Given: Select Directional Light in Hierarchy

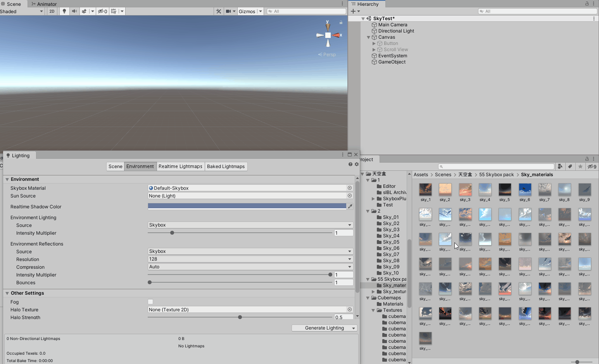Looking at the screenshot, I should tap(396, 31).
